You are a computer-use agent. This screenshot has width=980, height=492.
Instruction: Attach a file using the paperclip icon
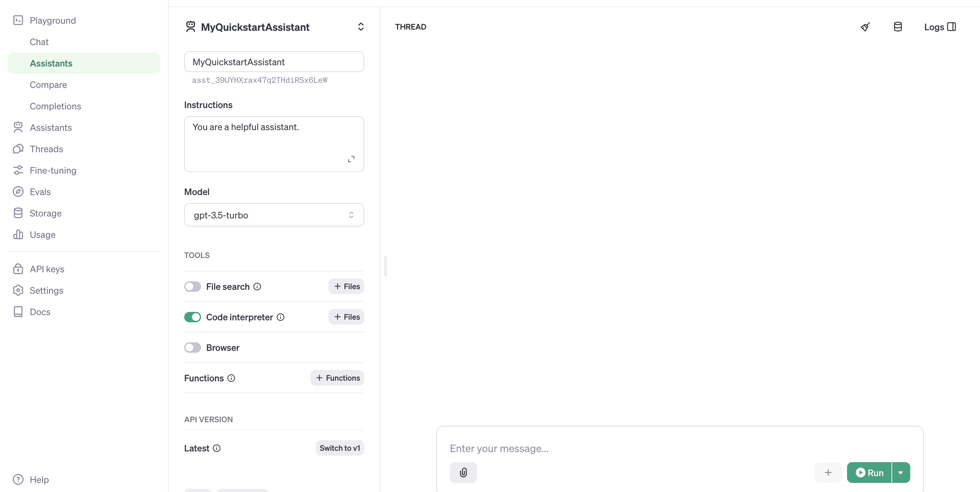[x=463, y=473]
